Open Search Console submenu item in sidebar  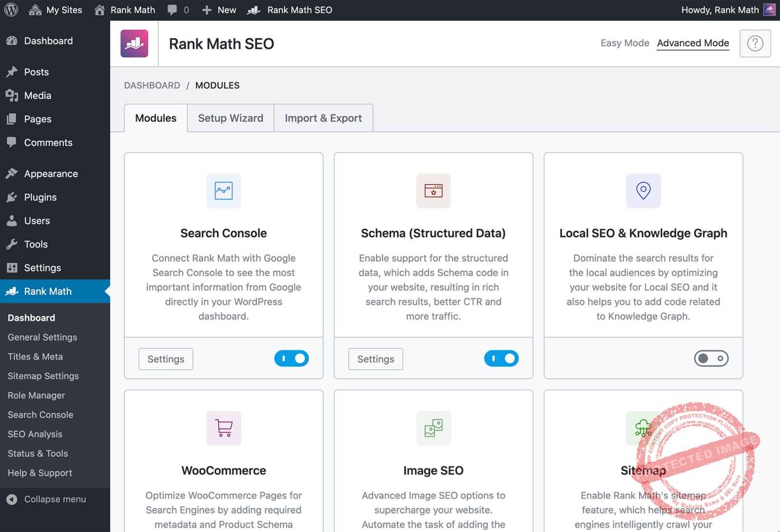tap(40, 415)
